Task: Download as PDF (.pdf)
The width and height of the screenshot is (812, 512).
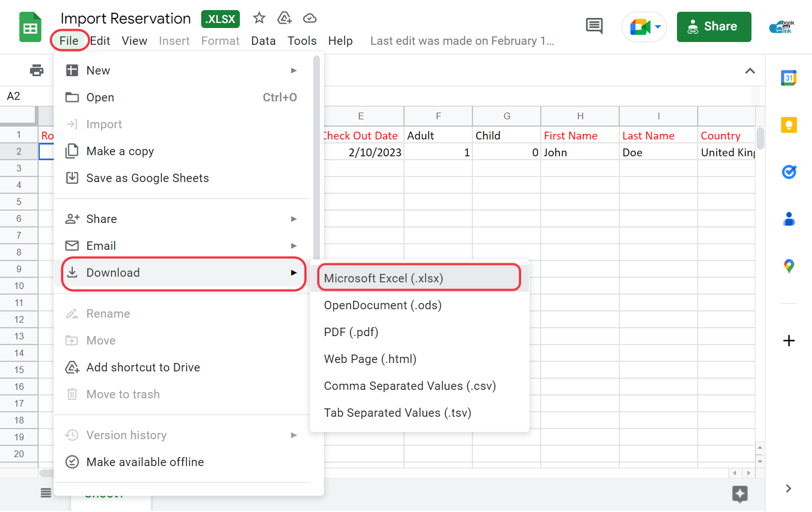Action: click(419, 332)
